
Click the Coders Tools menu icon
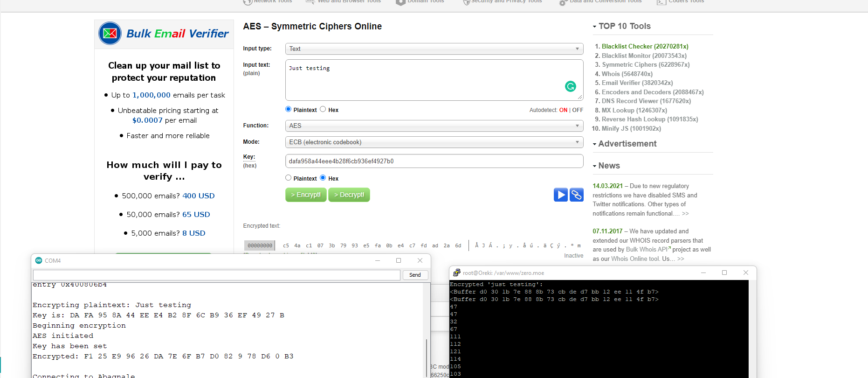pos(661,2)
